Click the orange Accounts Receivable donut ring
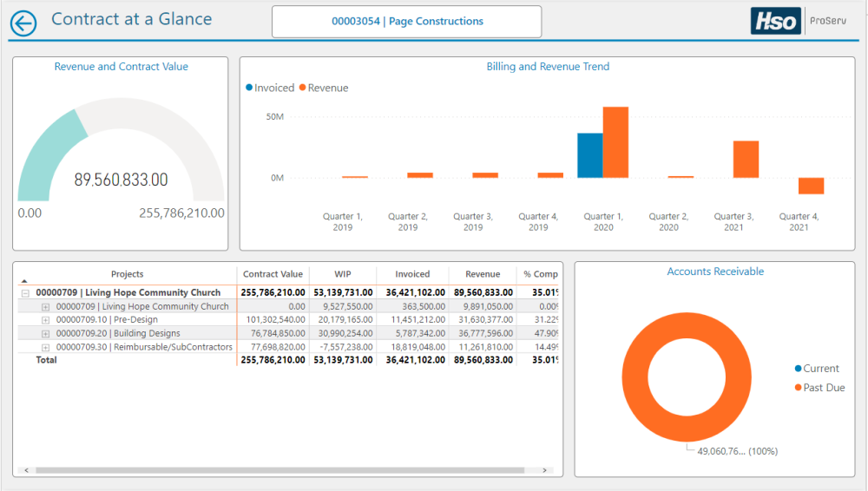 point(634,377)
